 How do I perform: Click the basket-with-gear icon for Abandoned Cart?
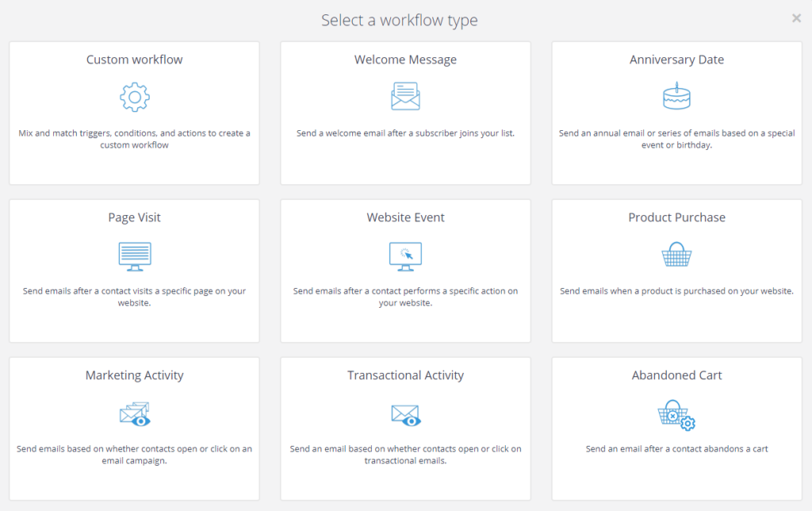point(677,415)
